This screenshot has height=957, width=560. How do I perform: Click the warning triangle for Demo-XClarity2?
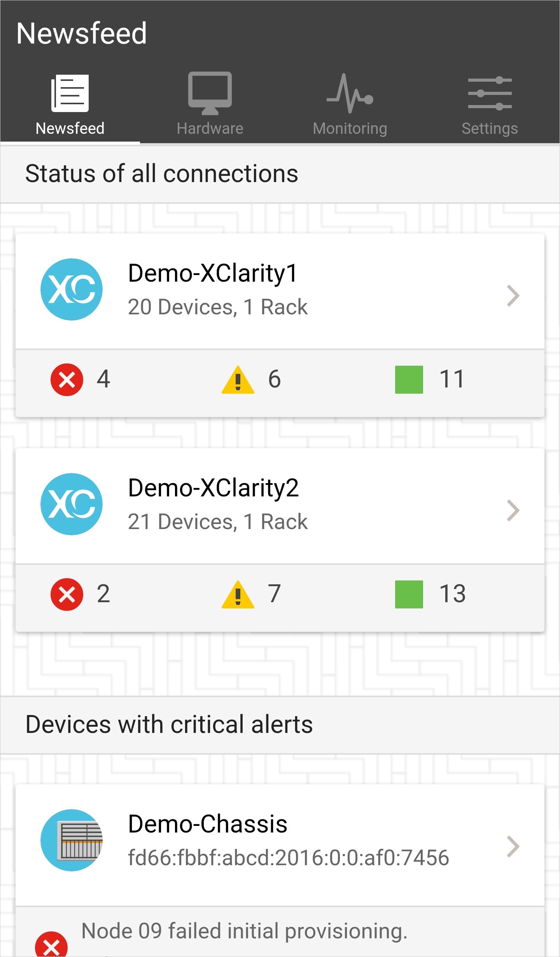[x=238, y=595]
